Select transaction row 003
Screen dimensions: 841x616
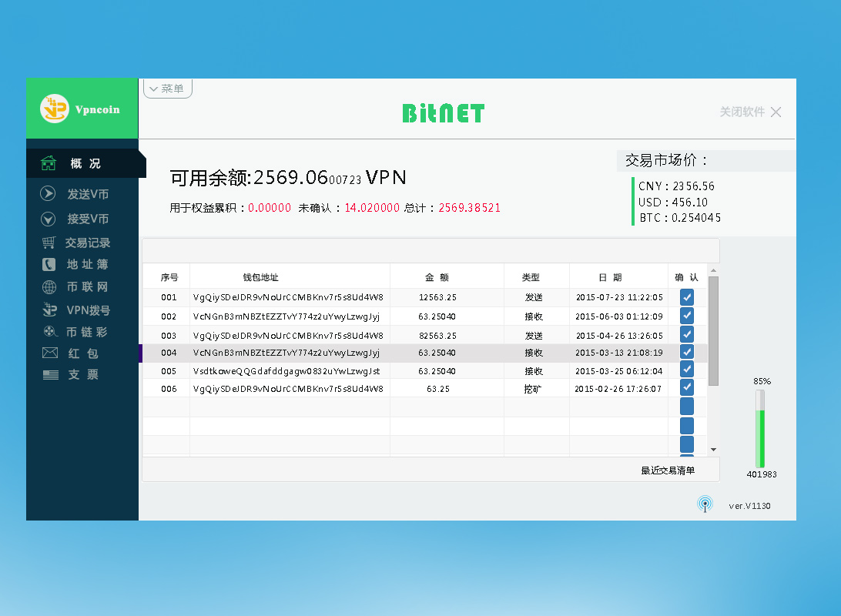pos(425,335)
